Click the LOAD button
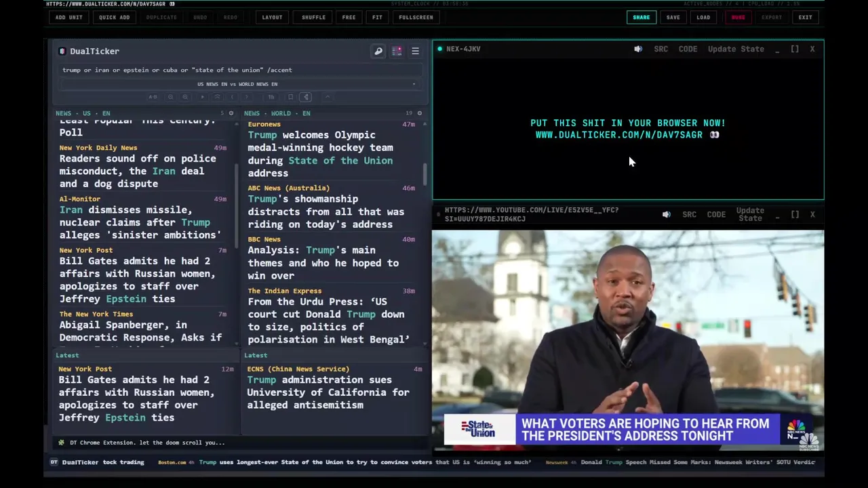868x488 pixels. (x=703, y=17)
